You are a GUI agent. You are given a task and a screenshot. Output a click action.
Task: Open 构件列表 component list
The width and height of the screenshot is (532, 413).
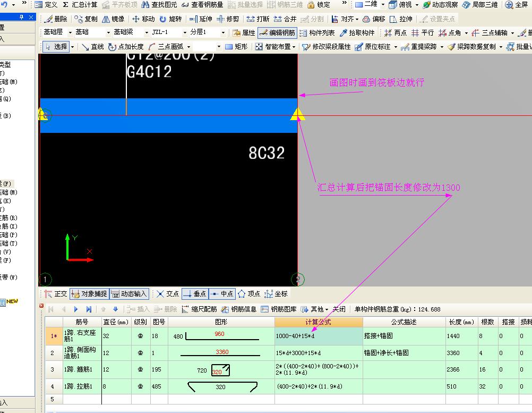317,32
